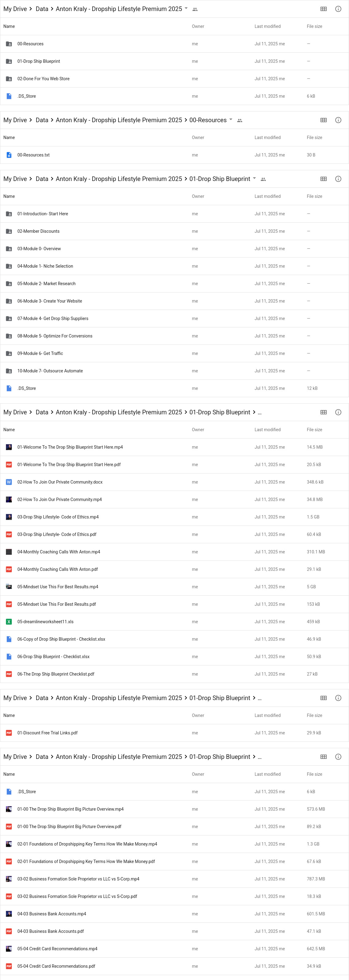Click folder icon for 10-Module 7- Outsource Automate
Image resolution: width=349 pixels, height=980 pixels.
(x=9, y=371)
